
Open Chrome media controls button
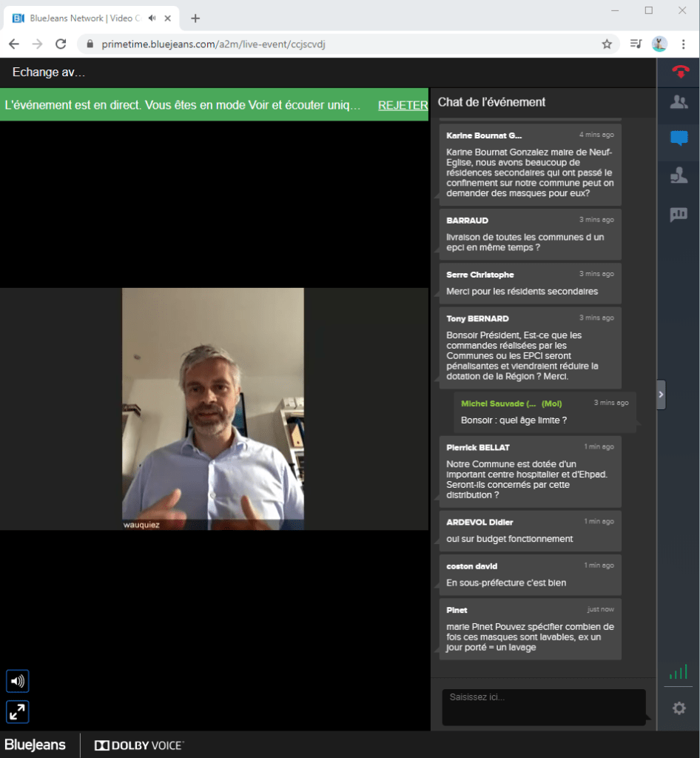point(635,44)
